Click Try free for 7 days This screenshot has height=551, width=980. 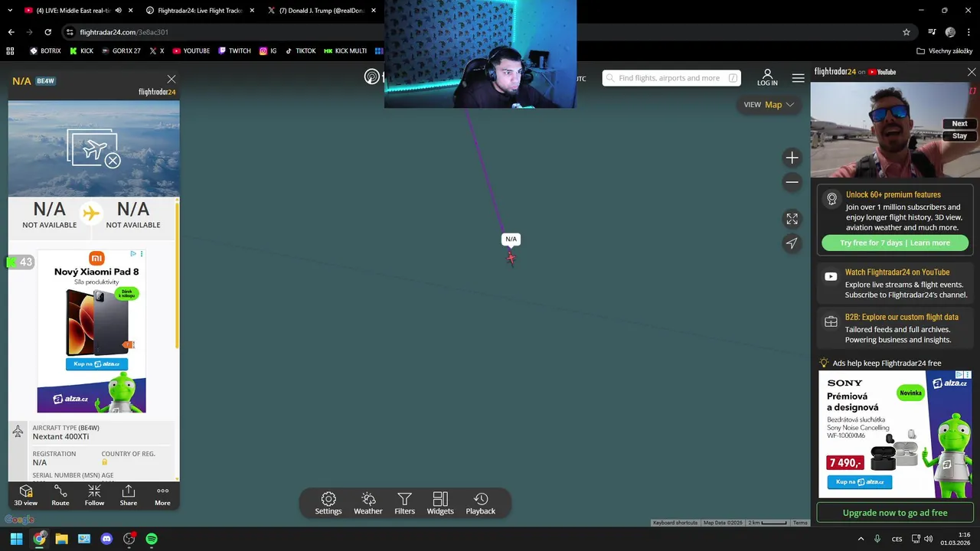tap(895, 243)
